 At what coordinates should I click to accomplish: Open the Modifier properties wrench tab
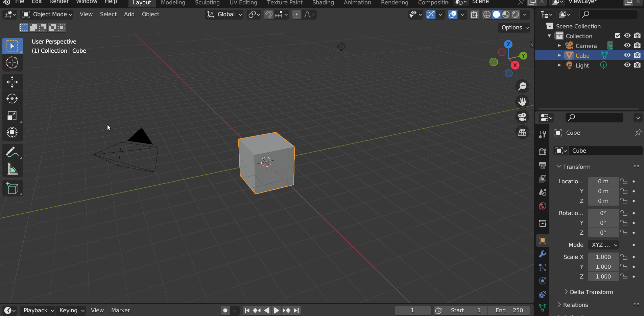[543, 254]
